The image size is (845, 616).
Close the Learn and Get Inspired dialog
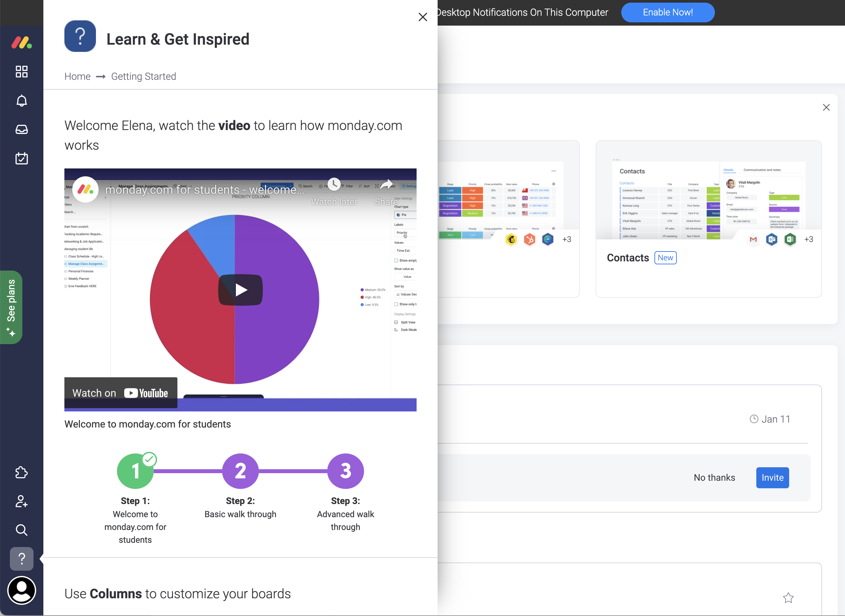click(x=422, y=17)
